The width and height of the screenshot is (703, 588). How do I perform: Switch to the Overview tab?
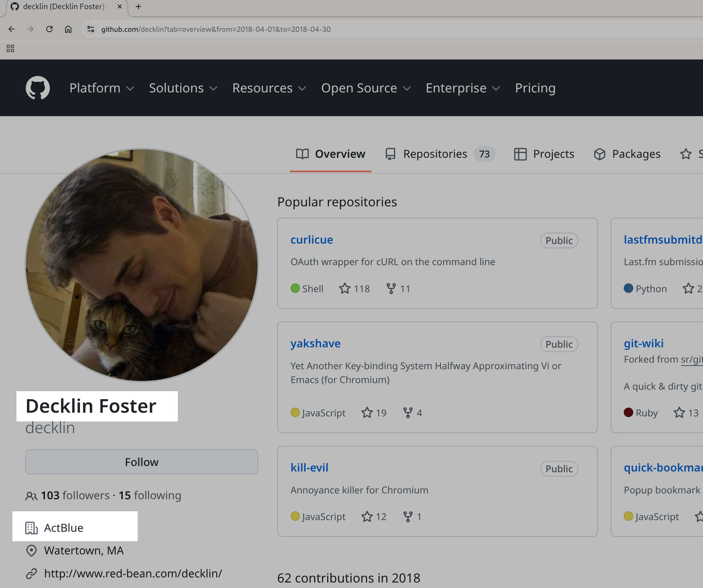point(331,154)
